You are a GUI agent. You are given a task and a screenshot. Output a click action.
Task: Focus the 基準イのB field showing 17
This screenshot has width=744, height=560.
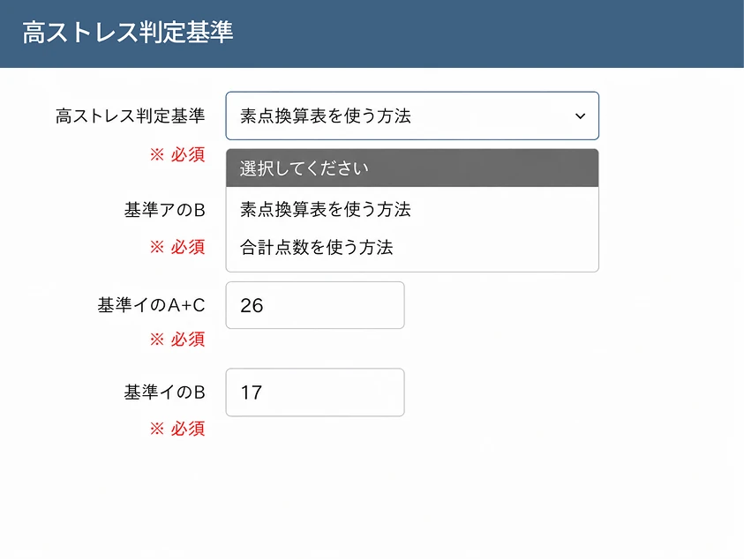coord(315,392)
